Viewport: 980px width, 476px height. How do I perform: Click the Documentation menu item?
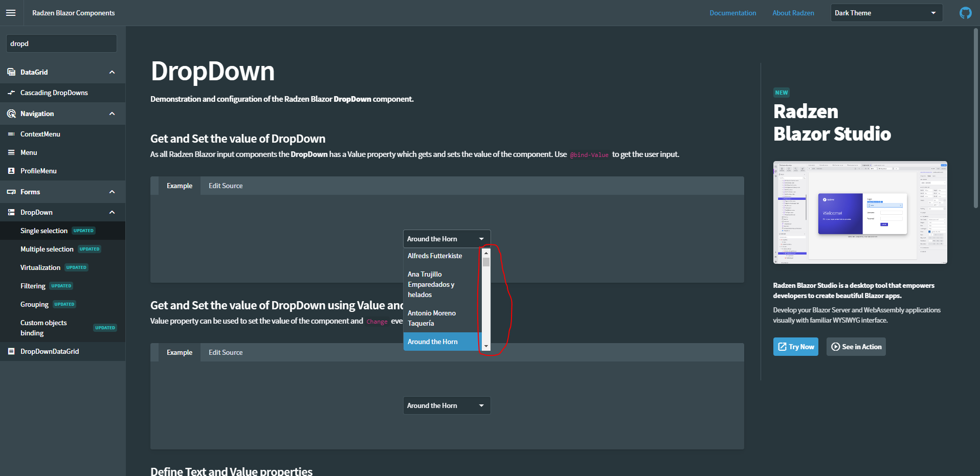732,13
